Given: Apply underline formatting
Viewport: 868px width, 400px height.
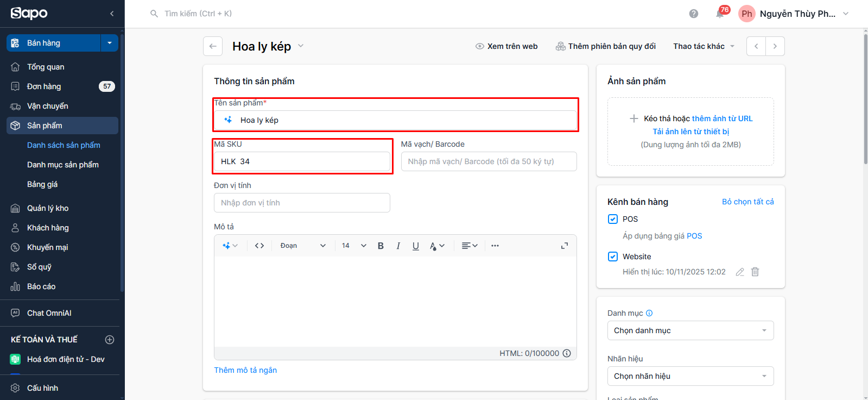Looking at the screenshot, I should click(x=416, y=246).
